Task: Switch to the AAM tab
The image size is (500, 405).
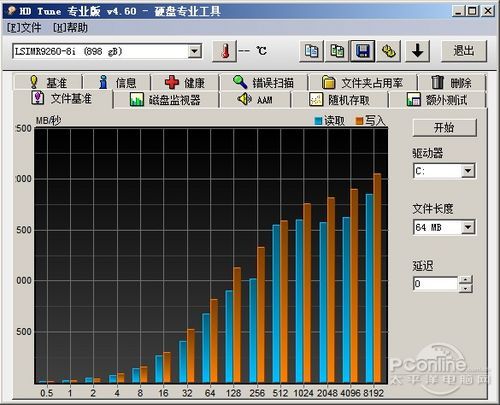Action: pos(255,100)
